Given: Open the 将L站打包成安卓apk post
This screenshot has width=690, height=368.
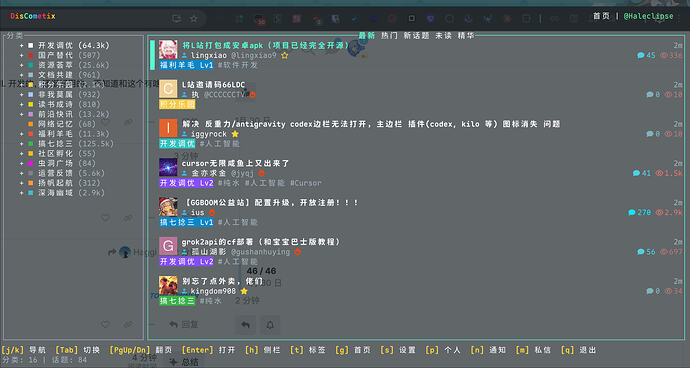Looking at the screenshot, I should tap(266, 45).
